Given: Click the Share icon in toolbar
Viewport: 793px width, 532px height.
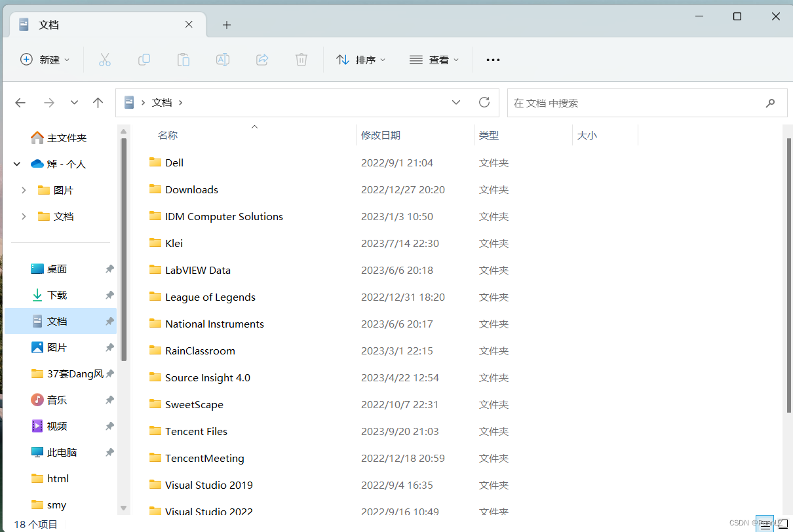Looking at the screenshot, I should pos(262,60).
